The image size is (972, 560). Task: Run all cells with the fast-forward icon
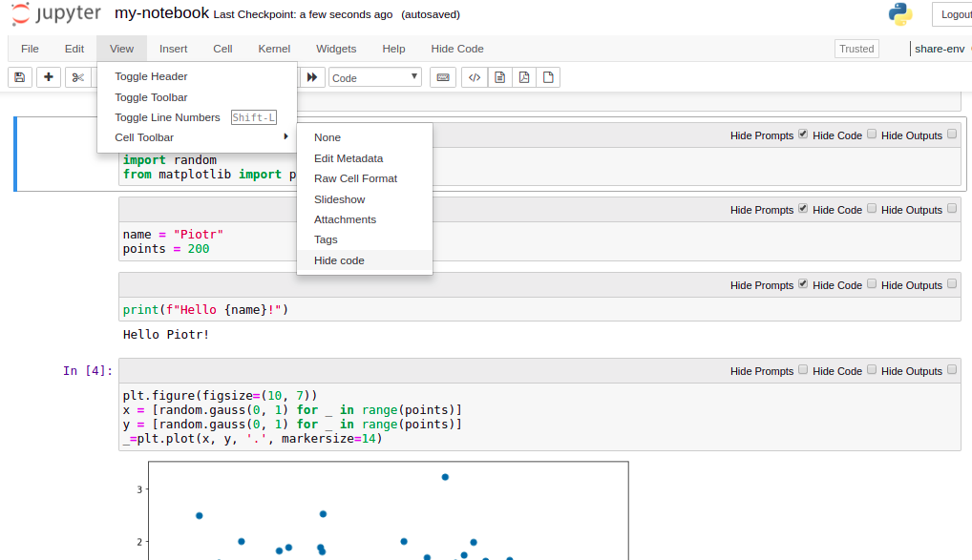coord(312,77)
